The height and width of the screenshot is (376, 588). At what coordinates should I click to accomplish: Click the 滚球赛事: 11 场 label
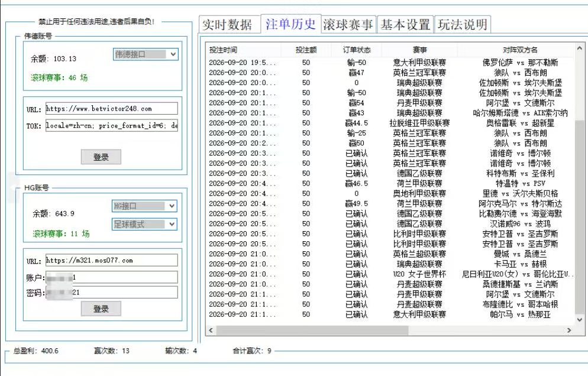click(x=61, y=234)
